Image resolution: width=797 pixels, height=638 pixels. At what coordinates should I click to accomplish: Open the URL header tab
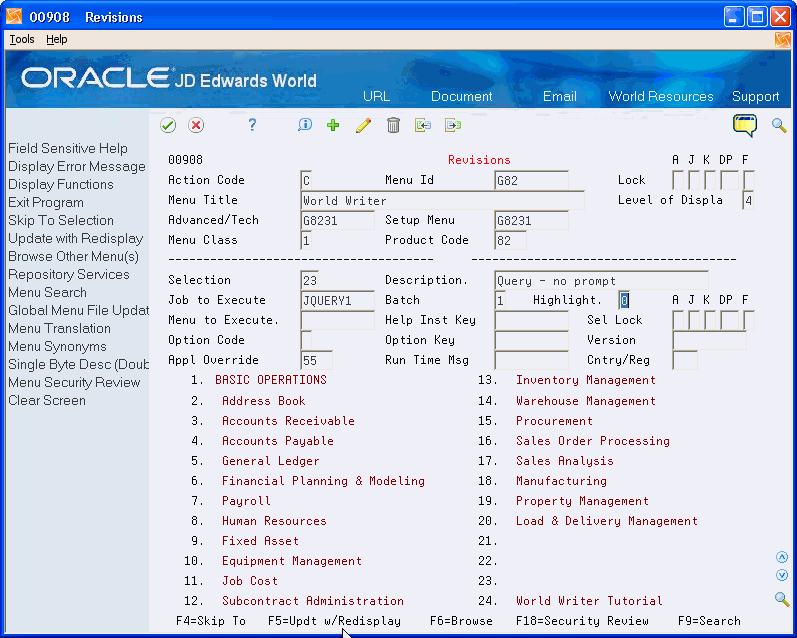tap(377, 97)
